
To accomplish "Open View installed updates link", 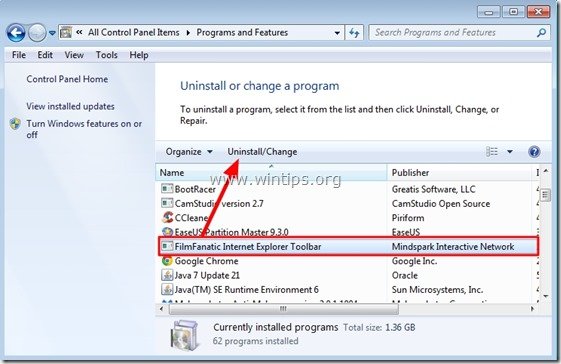I will pos(70,106).
